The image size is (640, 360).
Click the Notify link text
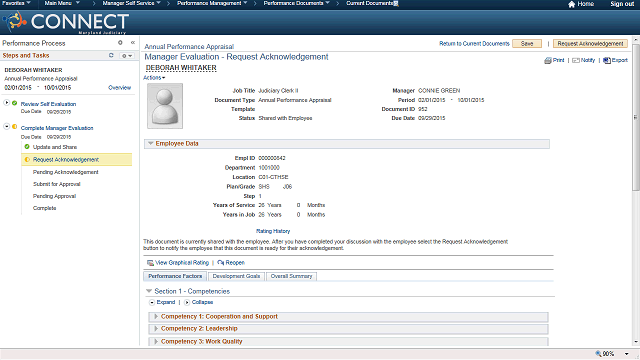pyautogui.click(x=588, y=60)
